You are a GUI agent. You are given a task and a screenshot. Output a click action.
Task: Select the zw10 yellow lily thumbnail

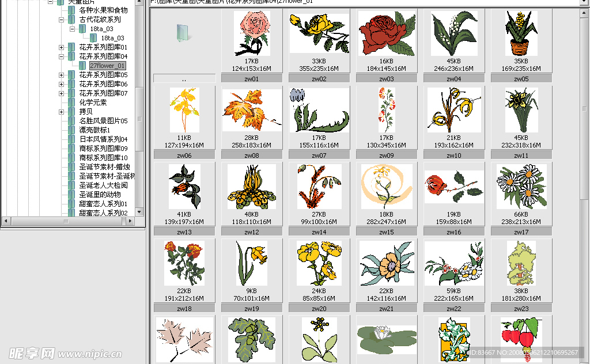[454, 110]
